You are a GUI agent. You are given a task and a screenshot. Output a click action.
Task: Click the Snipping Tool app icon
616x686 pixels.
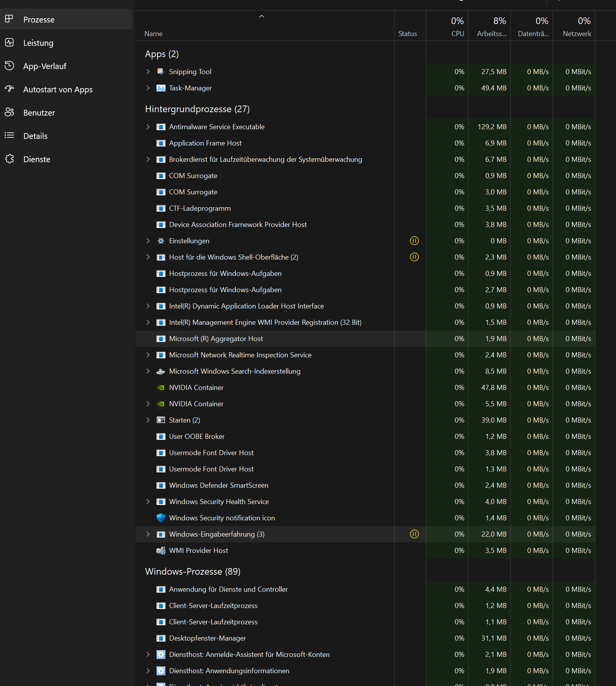161,72
